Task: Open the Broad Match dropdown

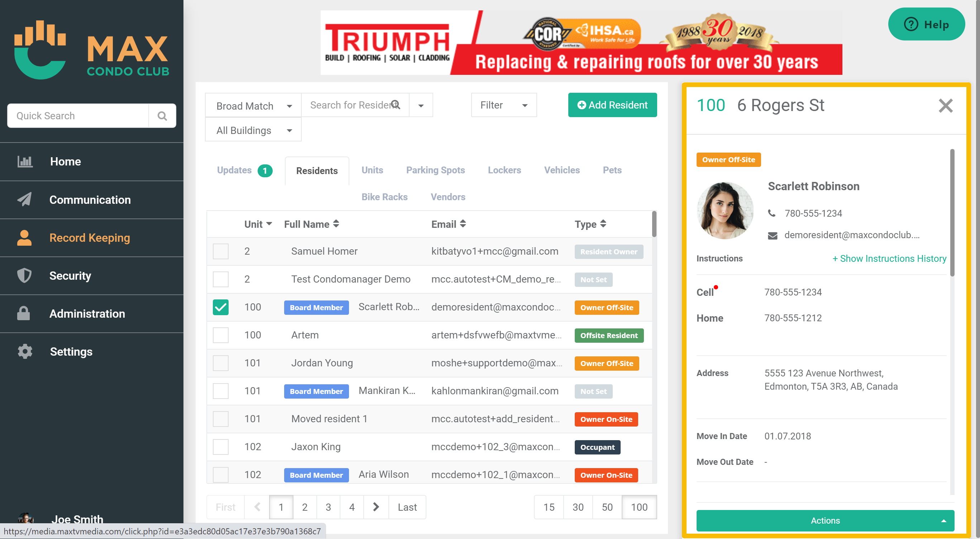Action: point(253,106)
